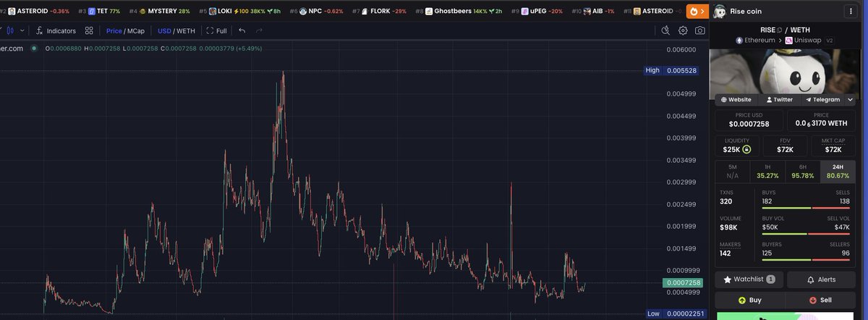Switch chart to MCap view
Image resolution: width=868 pixels, height=320 pixels.
pos(137,31)
